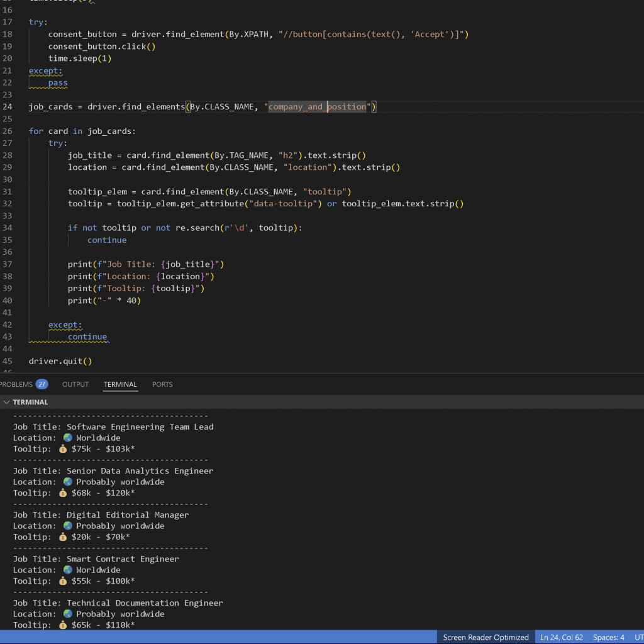The image size is (644, 644).
Task: Click the print Tooltip statement
Action: 136,288
